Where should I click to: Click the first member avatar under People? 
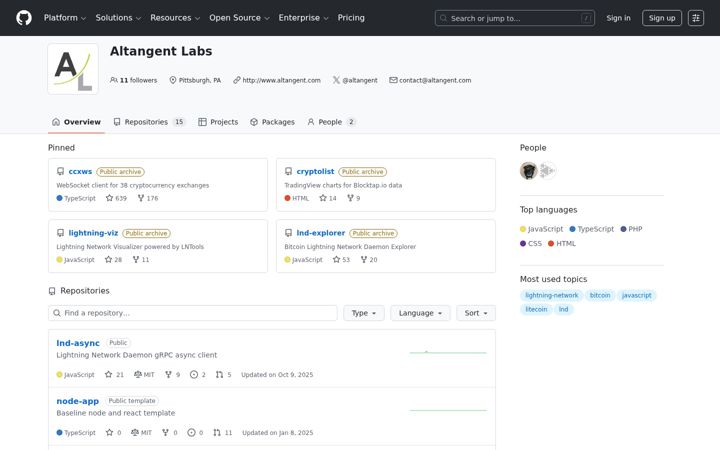529,171
